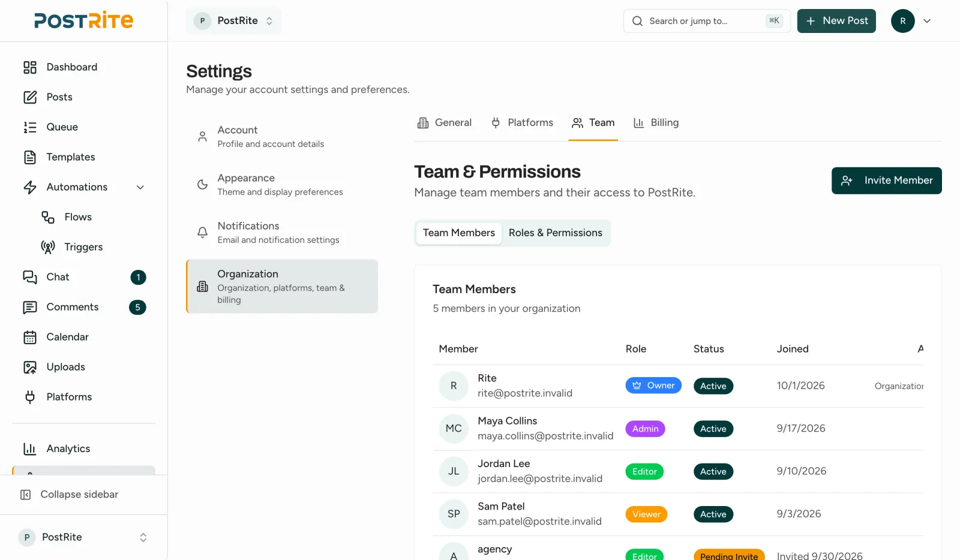Click the PostRite logo
This screenshot has height=560, width=960.
click(x=84, y=20)
